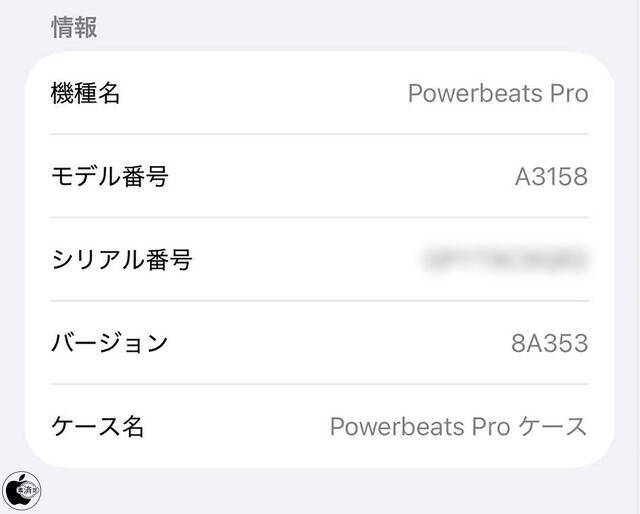Select the モデル番号 row label

point(110,177)
